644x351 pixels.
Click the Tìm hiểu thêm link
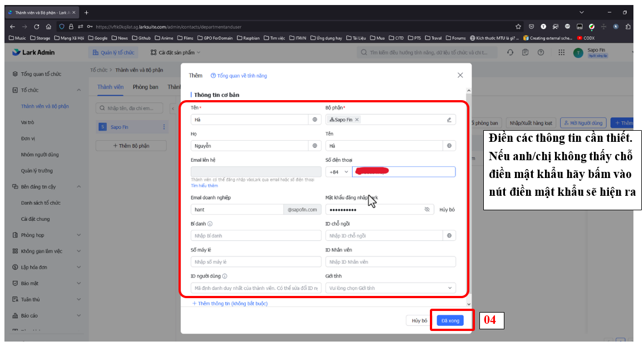204,186
